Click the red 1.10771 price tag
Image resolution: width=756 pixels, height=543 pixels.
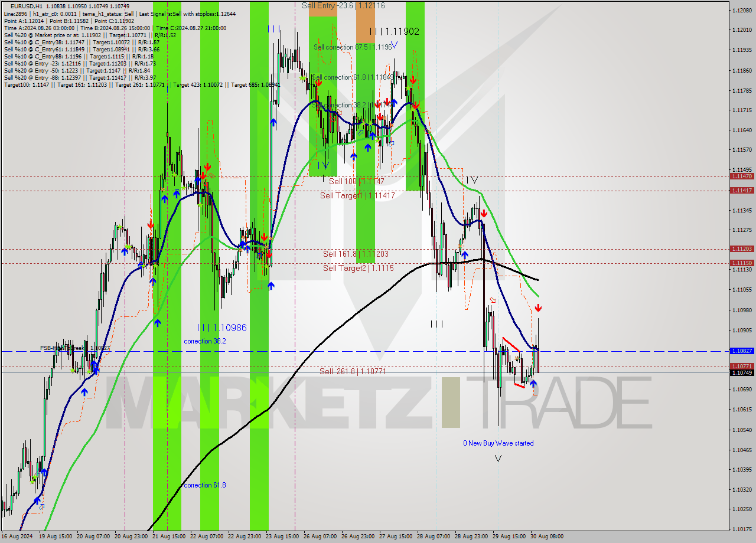point(742,366)
